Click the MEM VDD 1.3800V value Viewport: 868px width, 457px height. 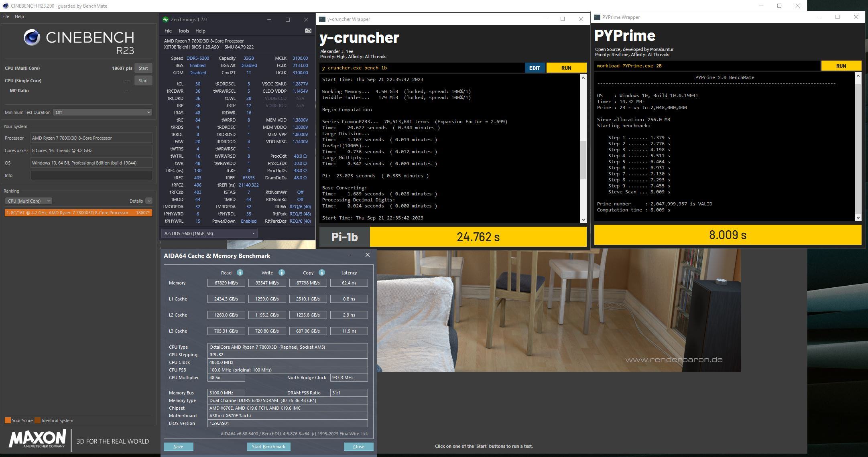pyautogui.click(x=300, y=120)
